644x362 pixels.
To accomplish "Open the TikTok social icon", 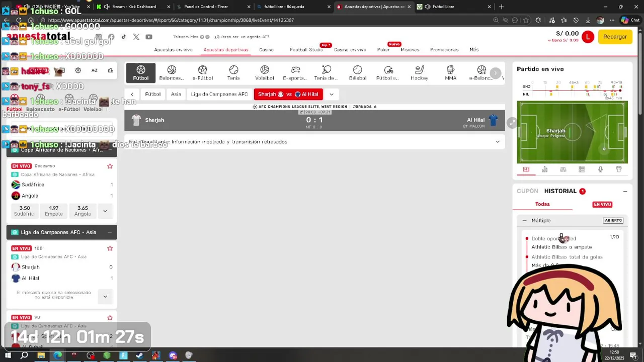I will [x=124, y=37].
